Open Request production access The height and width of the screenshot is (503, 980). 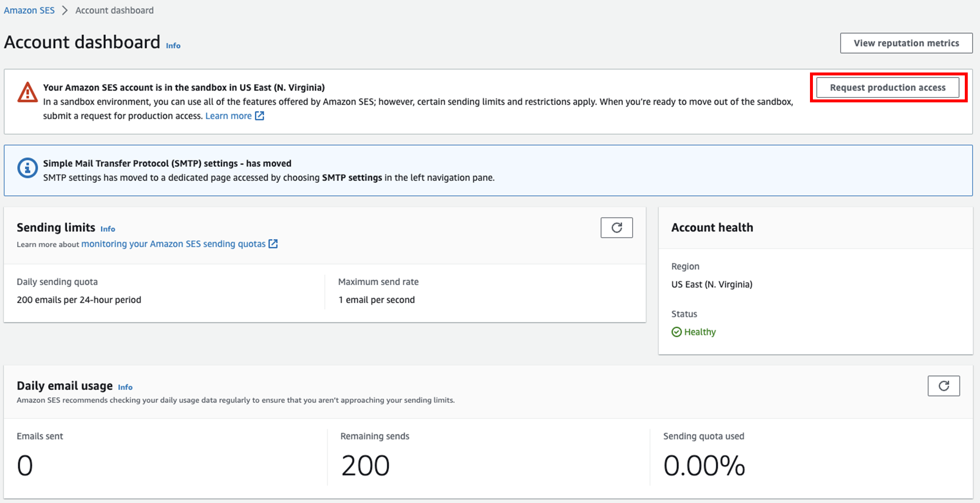click(887, 88)
